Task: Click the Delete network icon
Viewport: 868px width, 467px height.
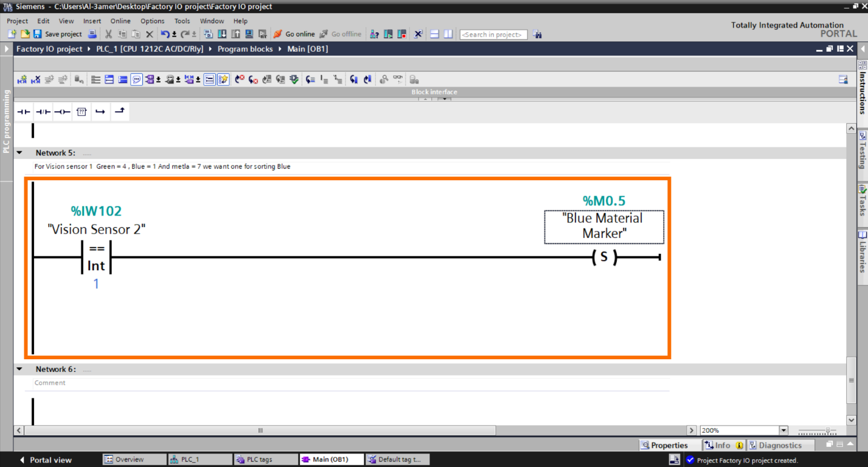Action: click(36, 80)
